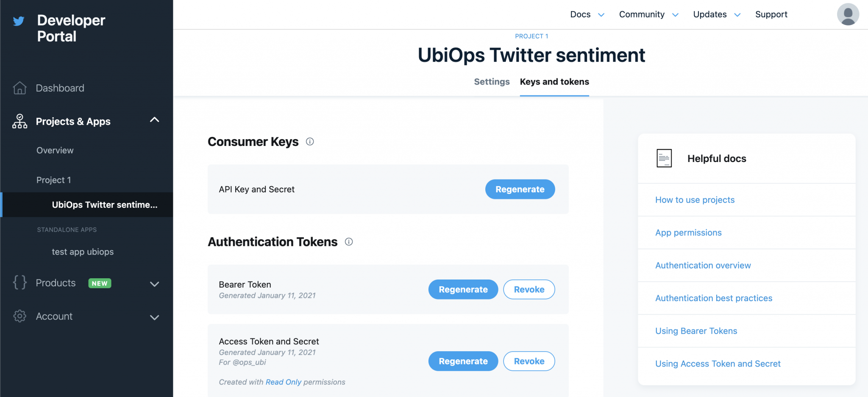Click the Twitter bird logo
868x397 pixels.
tap(19, 20)
